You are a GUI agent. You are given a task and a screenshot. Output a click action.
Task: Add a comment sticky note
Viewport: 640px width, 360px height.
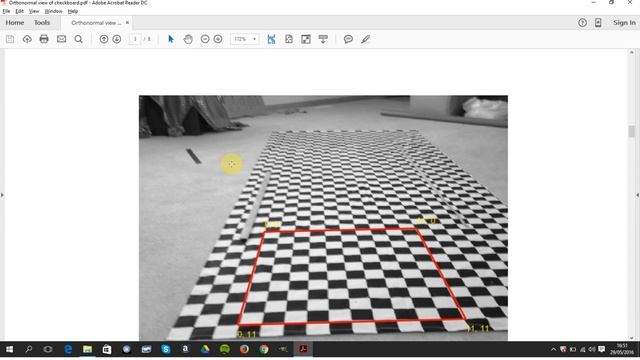pyautogui.click(x=348, y=39)
